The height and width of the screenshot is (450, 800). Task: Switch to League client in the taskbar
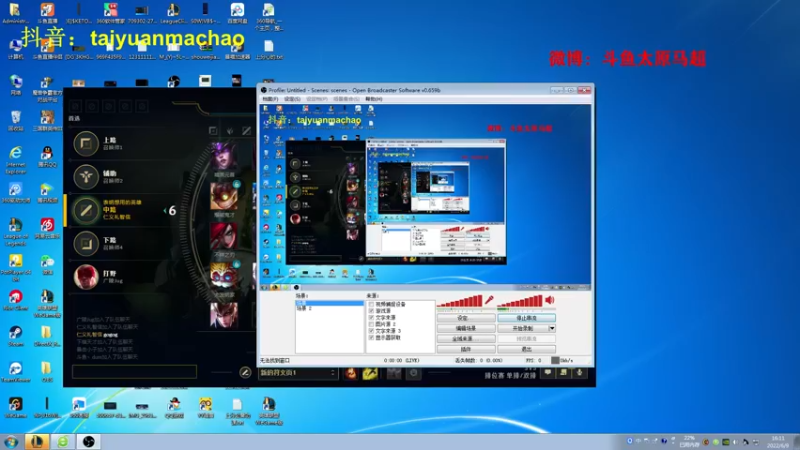coord(36,441)
